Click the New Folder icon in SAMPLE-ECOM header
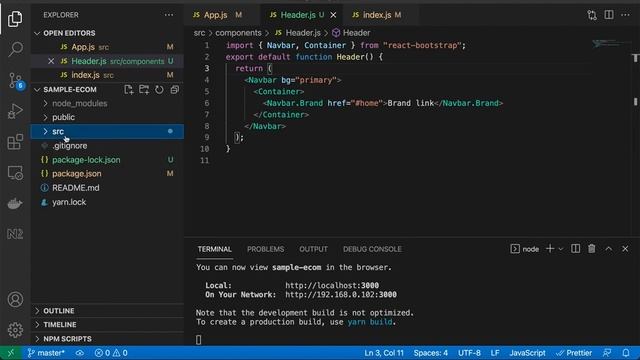This screenshot has height=360, width=640. (144, 89)
